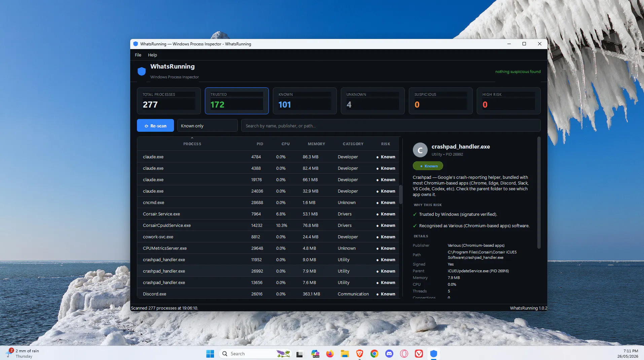The width and height of the screenshot is (644, 360).
Task: Open the Help menu
Action: pos(152,55)
